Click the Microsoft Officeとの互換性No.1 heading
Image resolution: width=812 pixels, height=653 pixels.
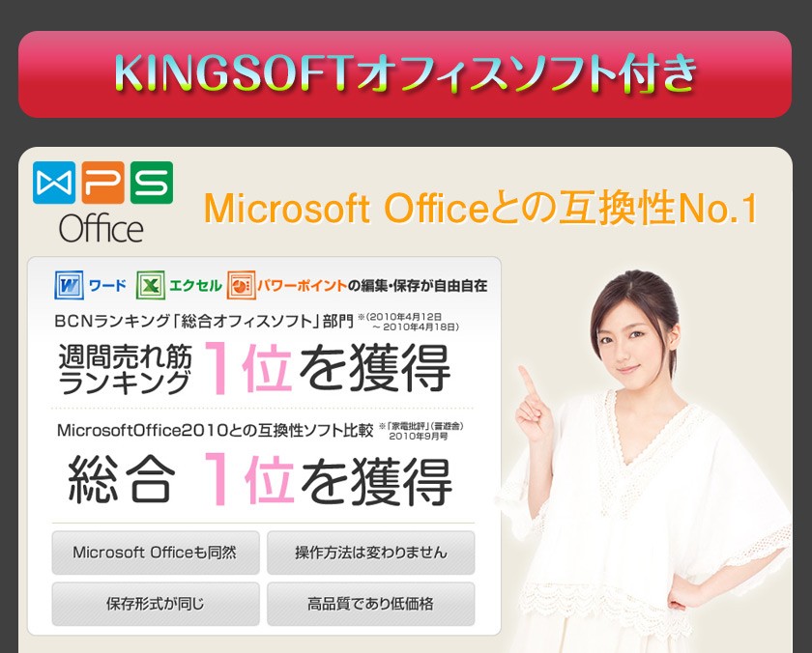481,209
